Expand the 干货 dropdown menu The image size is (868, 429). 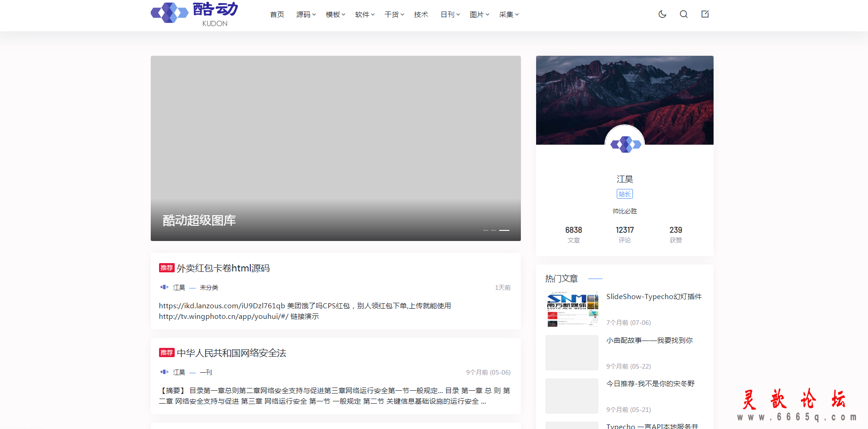[395, 15]
